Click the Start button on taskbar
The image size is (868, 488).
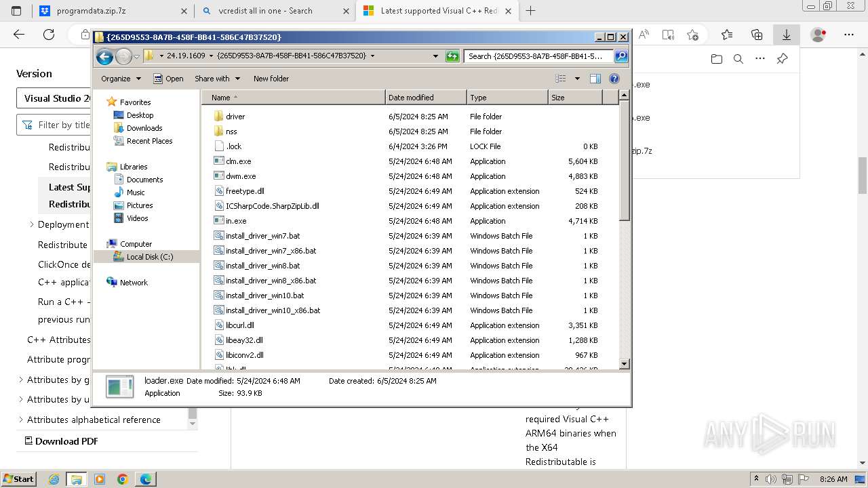[x=18, y=479]
